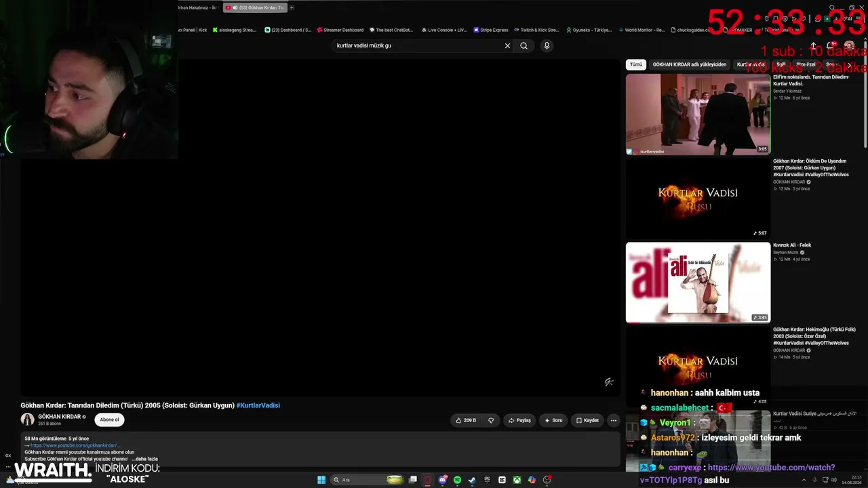Open 'Serdar Yıkılmaz' channel under first video
Image resolution: width=868 pixels, height=488 pixels.
pos(787,91)
